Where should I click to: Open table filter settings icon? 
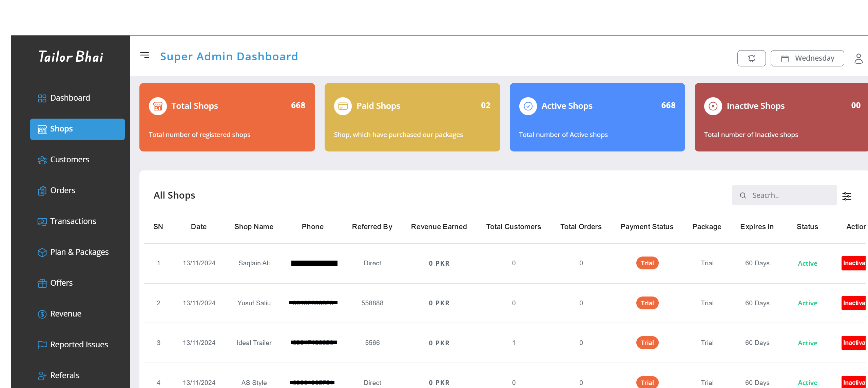point(847,196)
